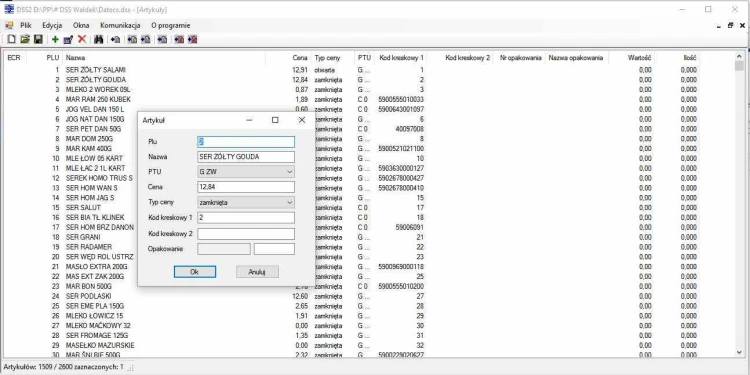Screen dimensions: 750x375
Task: Click the Nazwa field showing SER ŻÓŁTY GOUDA
Action: [x=246, y=157]
